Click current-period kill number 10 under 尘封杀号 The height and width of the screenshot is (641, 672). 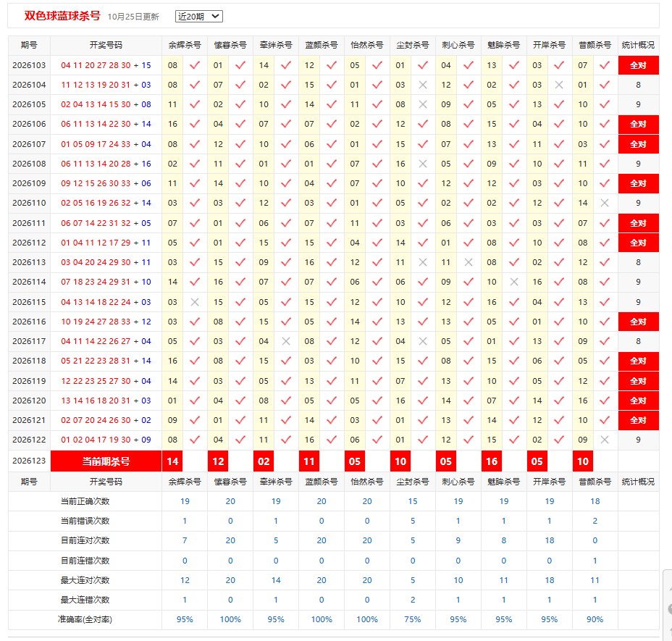tap(400, 461)
